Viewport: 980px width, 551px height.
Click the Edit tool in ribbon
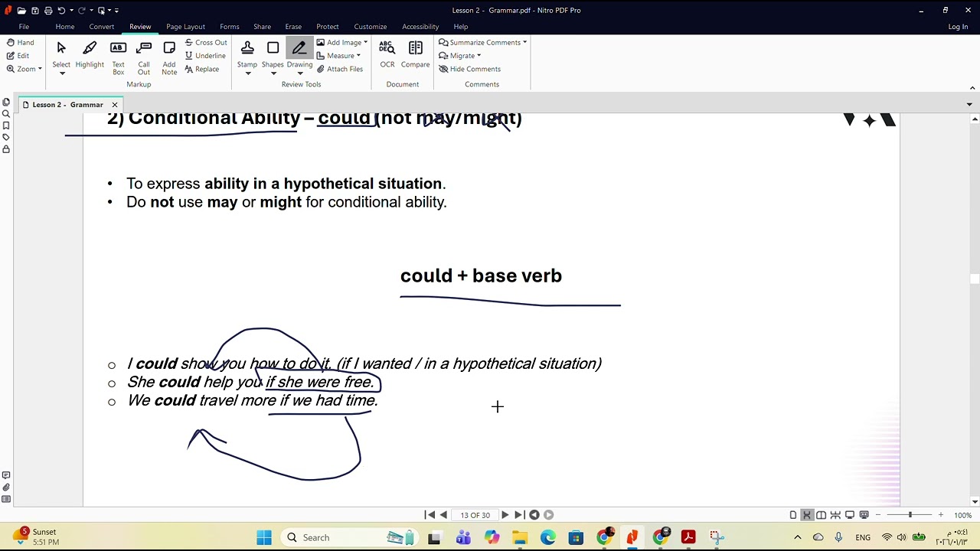18,56
